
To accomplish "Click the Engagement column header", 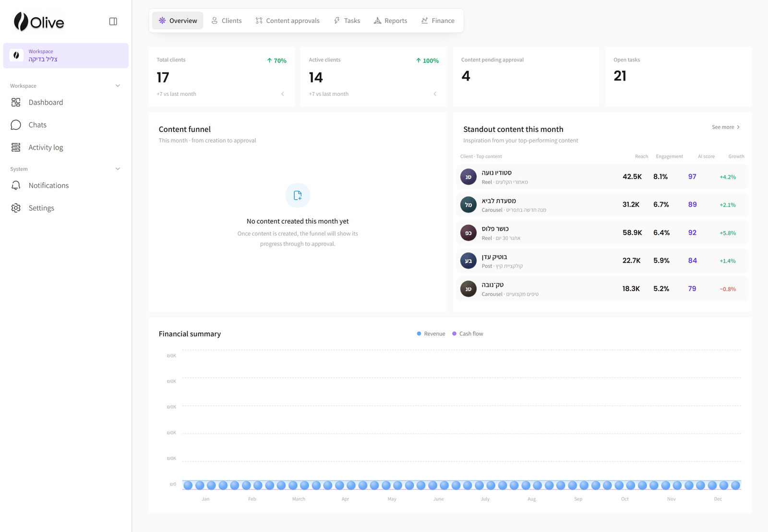I will [x=669, y=156].
